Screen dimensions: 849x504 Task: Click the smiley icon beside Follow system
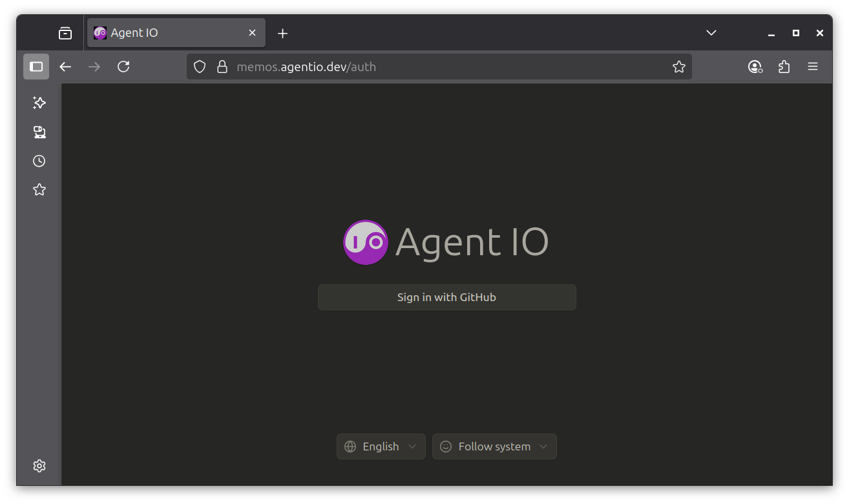(x=446, y=446)
